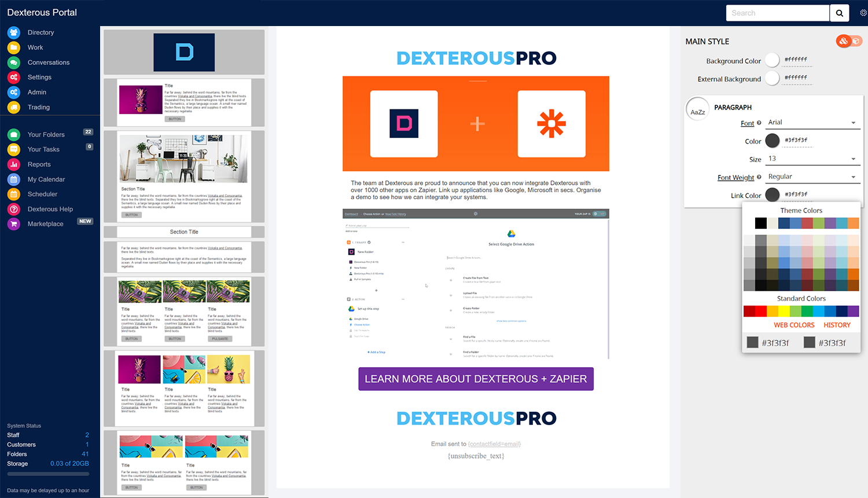Open the Settings cogs icon in sidebar
The height and width of the screenshot is (498, 868).
14,77
